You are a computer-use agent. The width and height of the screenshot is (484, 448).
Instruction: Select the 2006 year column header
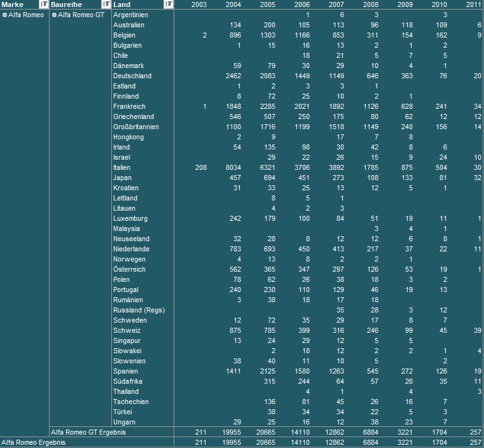coord(301,4)
